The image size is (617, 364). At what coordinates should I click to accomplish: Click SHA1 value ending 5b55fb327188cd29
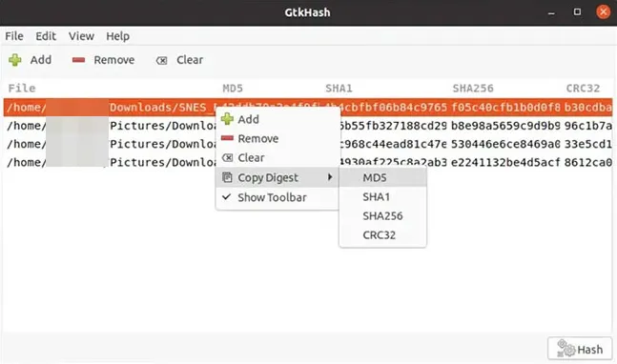[x=393, y=126]
